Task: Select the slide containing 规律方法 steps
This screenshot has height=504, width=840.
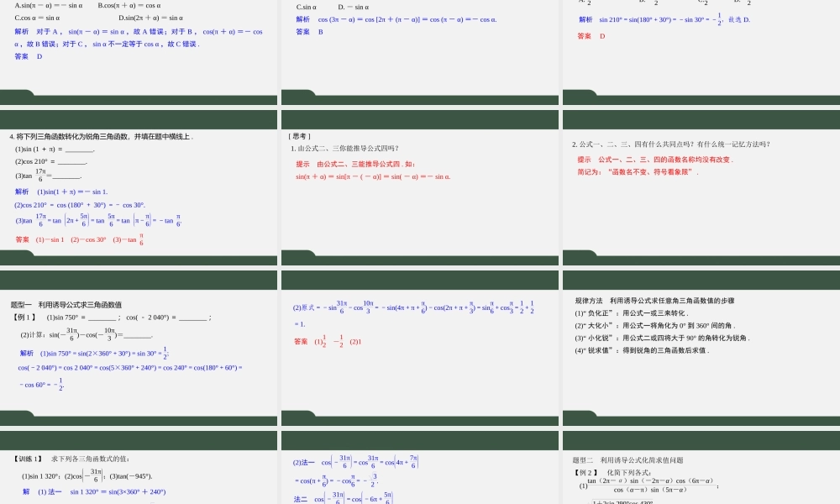Action: (x=697, y=353)
